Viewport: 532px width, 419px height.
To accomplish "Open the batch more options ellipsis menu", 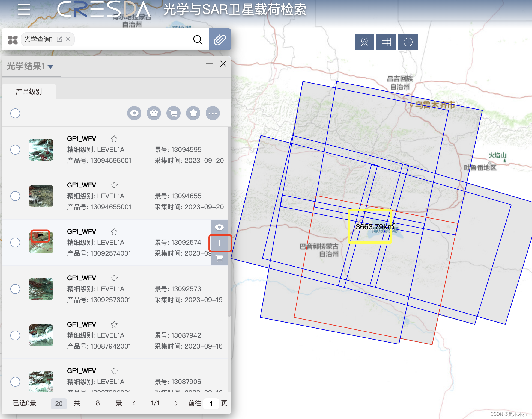I will tap(213, 113).
